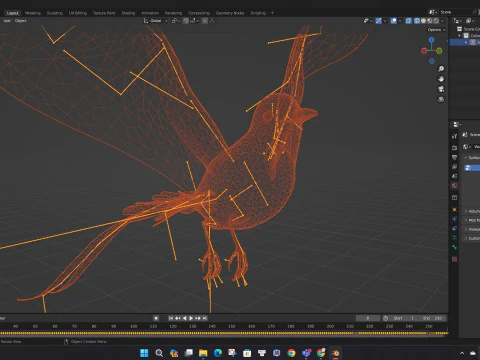This screenshot has height=360, width=480.
Task: Open the Output properties tab
Action: pyautogui.click(x=454, y=157)
